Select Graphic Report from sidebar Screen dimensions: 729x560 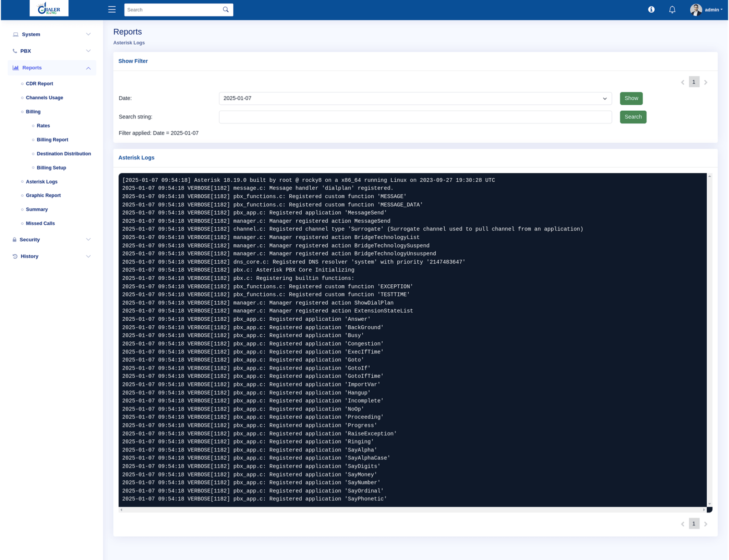pos(43,195)
